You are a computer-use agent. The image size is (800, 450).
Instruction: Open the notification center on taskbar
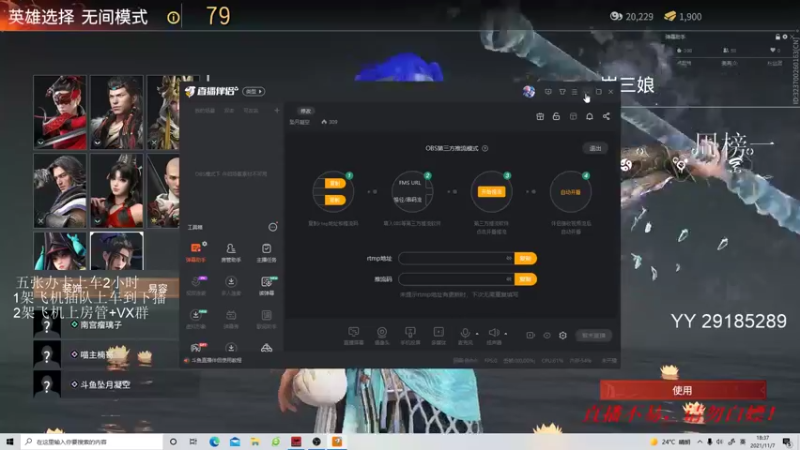click(788, 442)
